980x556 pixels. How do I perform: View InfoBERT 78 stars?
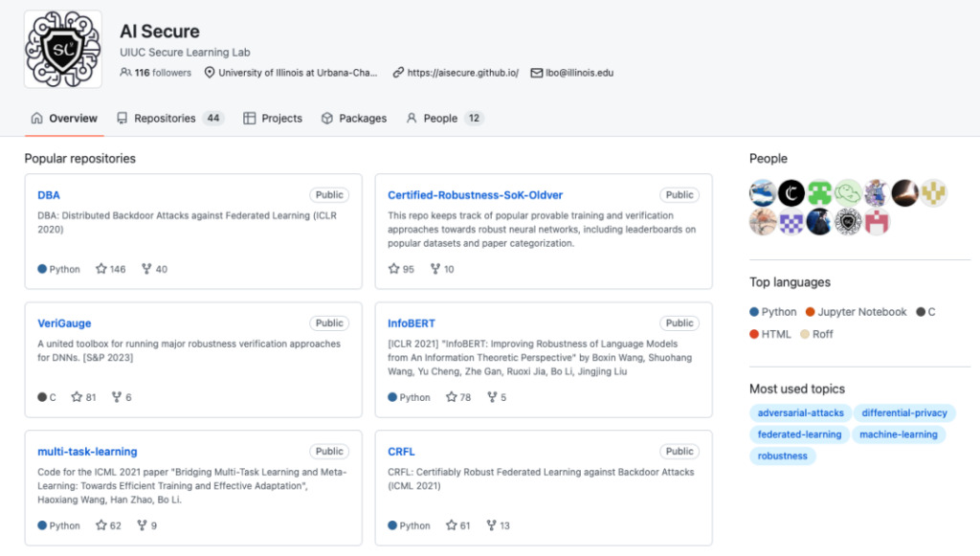tap(458, 397)
